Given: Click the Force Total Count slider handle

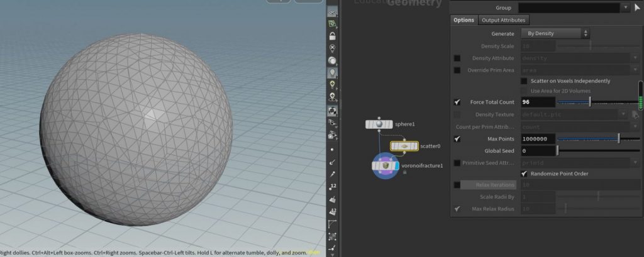Looking at the screenshot, I should [590, 102].
